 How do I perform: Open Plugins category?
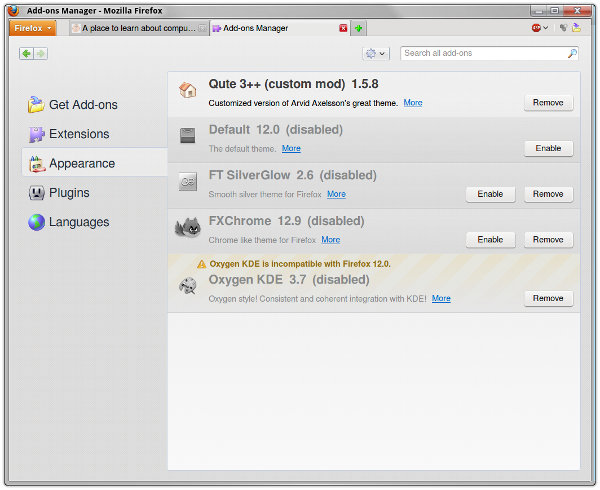94,192
